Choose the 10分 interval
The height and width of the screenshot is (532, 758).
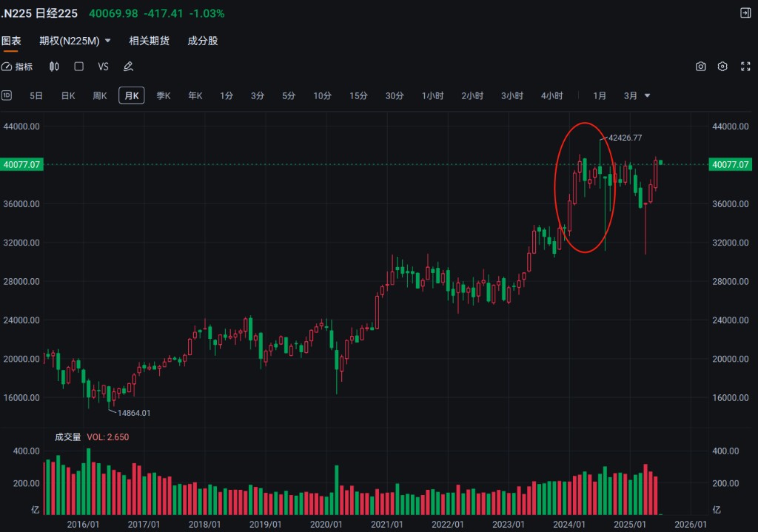click(x=323, y=95)
